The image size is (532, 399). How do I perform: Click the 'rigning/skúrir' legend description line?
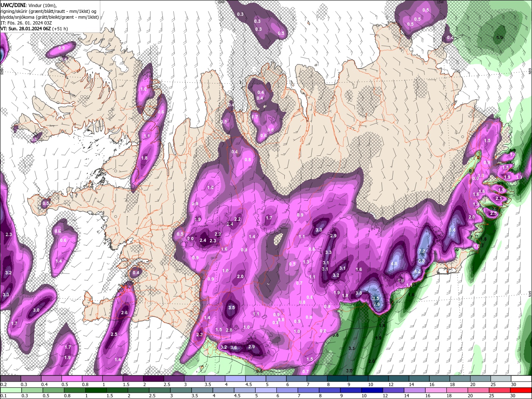pos(48,11)
